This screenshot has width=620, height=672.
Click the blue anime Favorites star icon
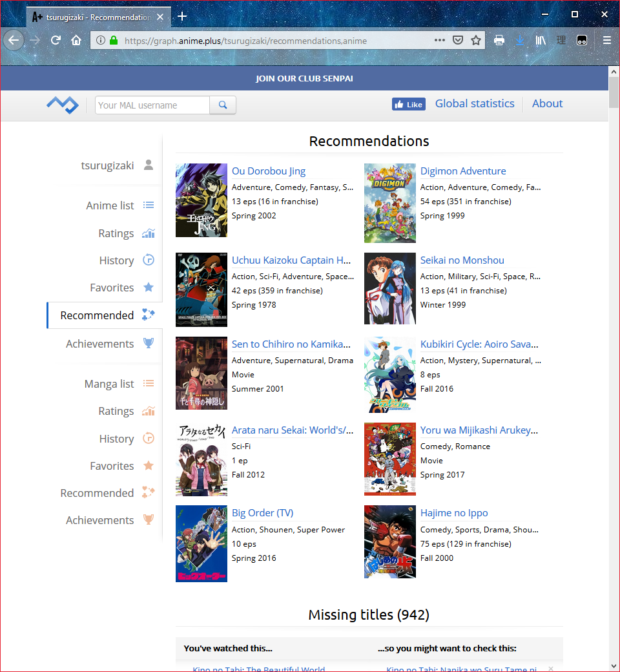coord(149,287)
